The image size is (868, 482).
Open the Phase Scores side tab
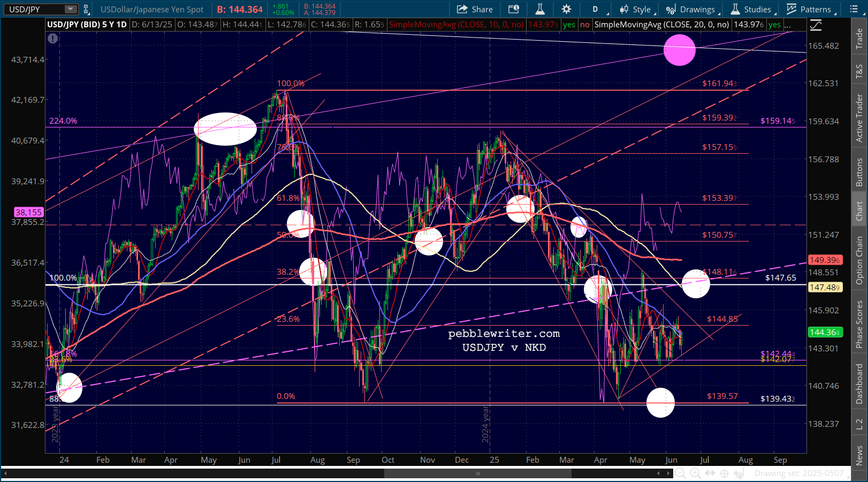click(859, 324)
